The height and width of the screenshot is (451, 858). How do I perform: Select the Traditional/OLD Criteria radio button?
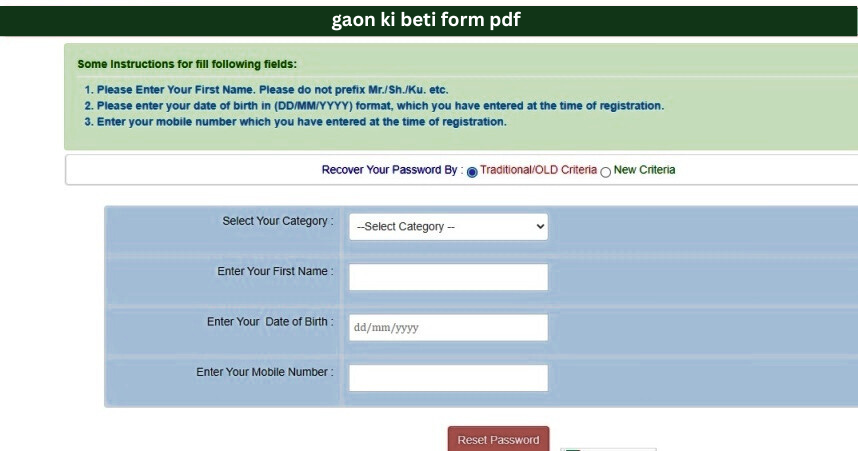tap(472, 171)
